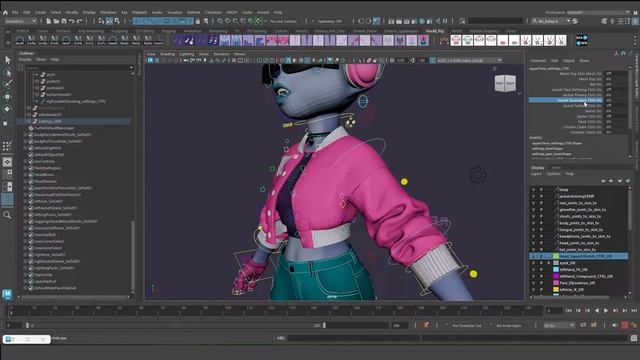Select the arrow Select tool in toolbox

tap(7, 60)
